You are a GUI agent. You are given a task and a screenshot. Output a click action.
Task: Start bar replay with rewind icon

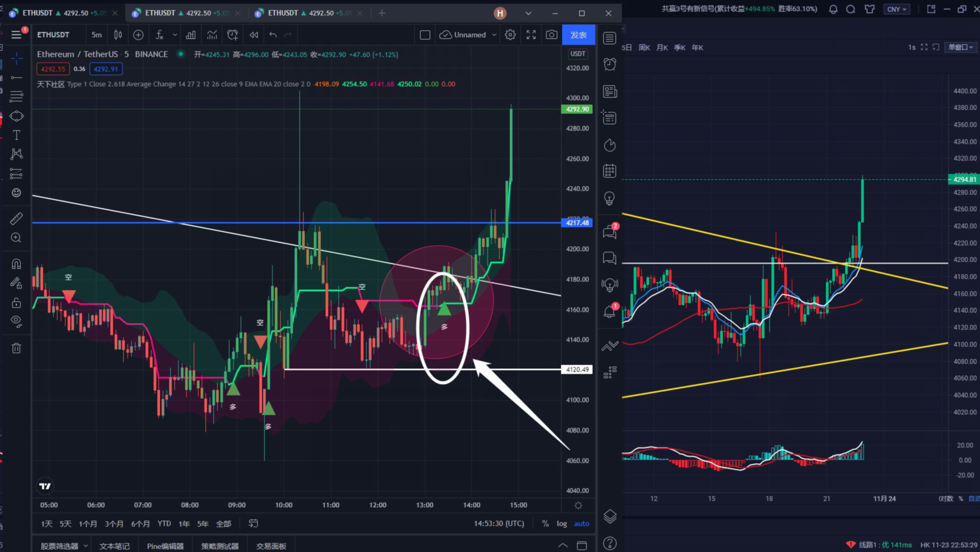254,35
